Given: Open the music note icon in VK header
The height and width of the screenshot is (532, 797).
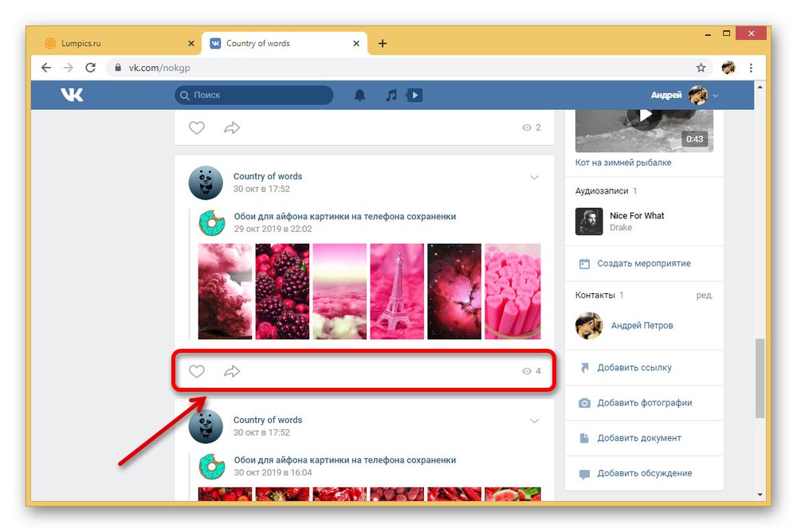Looking at the screenshot, I should [x=391, y=95].
